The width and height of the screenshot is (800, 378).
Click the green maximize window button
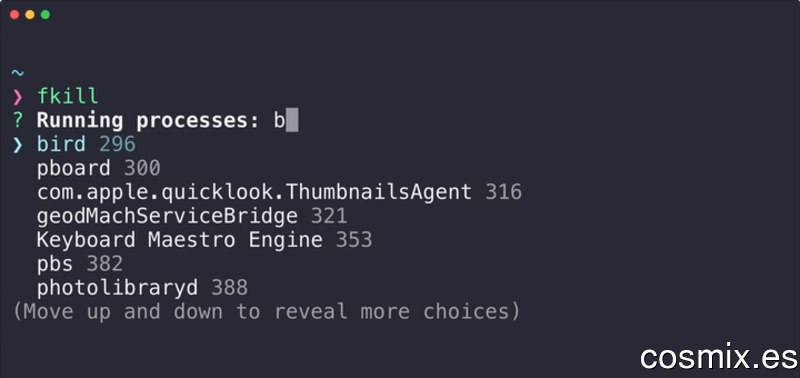(x=45, y=15)
